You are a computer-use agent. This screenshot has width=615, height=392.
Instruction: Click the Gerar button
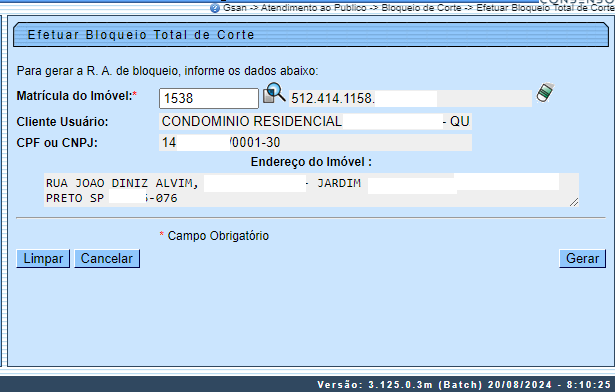click(582, 259)
